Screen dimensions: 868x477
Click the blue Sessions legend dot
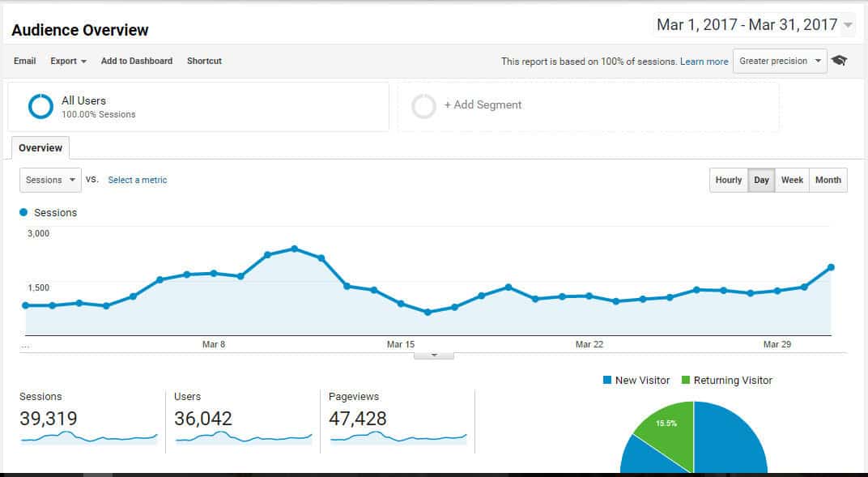(23, 212)
